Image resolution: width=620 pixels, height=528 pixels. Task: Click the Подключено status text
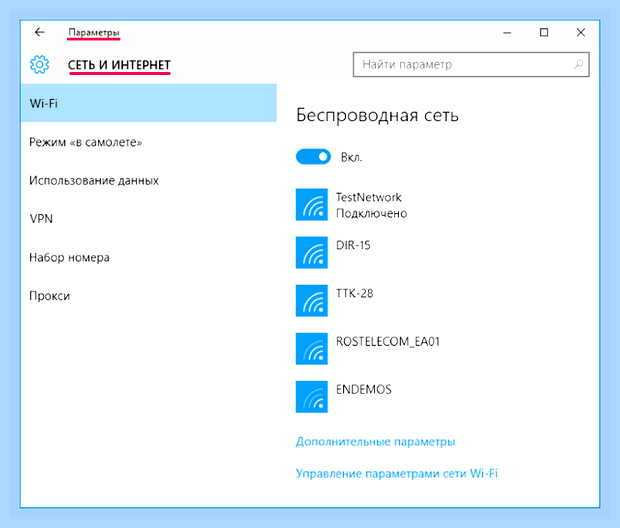[x=371, y=214]
